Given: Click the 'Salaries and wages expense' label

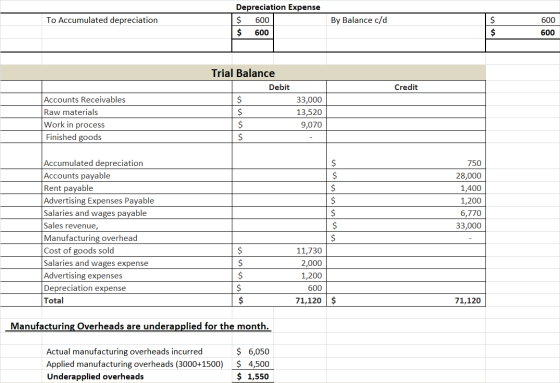Looking at the screenshot, I should pyautogui.click(x=96, y=263).
